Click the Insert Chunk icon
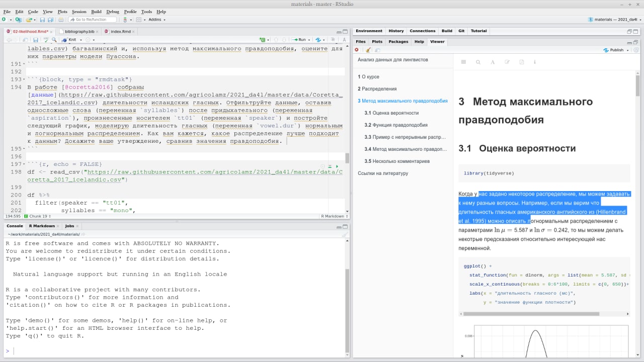Viewport: 644px width, 362px height. 262,40
